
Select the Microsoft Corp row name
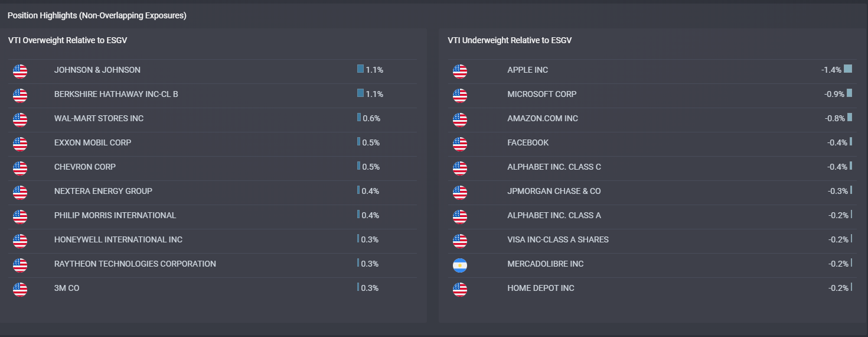click(x=541, y=94)
